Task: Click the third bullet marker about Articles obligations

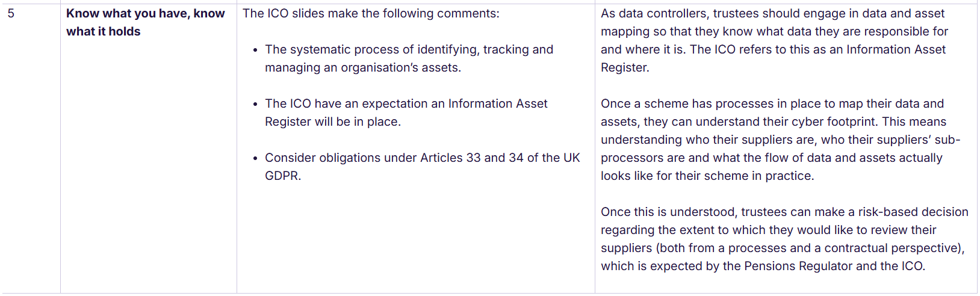Action: tap(255, 158)
